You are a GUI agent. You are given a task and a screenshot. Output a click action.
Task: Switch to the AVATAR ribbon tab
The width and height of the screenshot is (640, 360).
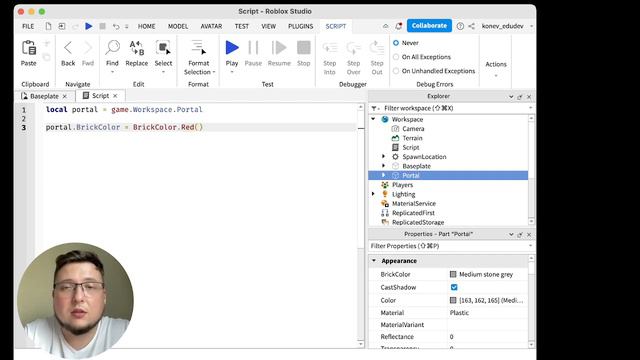point(211,26)
